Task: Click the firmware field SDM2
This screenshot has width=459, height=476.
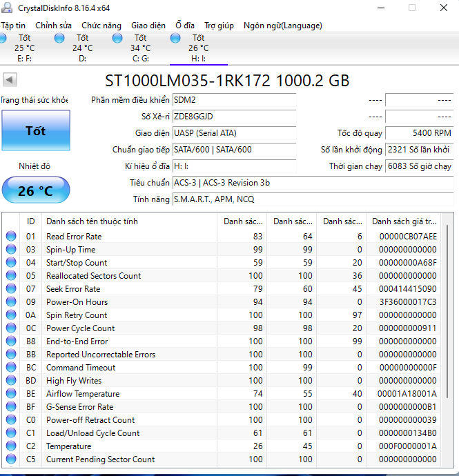Action: [x=234, y=100]
